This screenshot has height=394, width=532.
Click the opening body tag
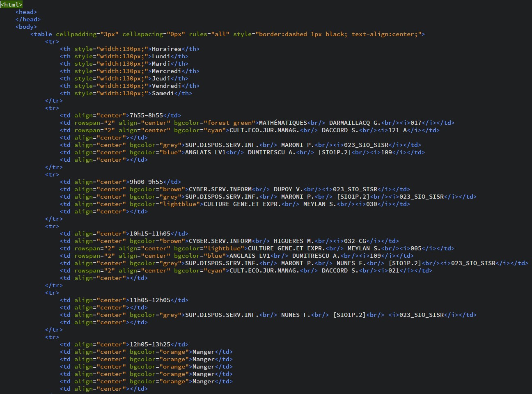pyautogui.click(x=26, y=27)
